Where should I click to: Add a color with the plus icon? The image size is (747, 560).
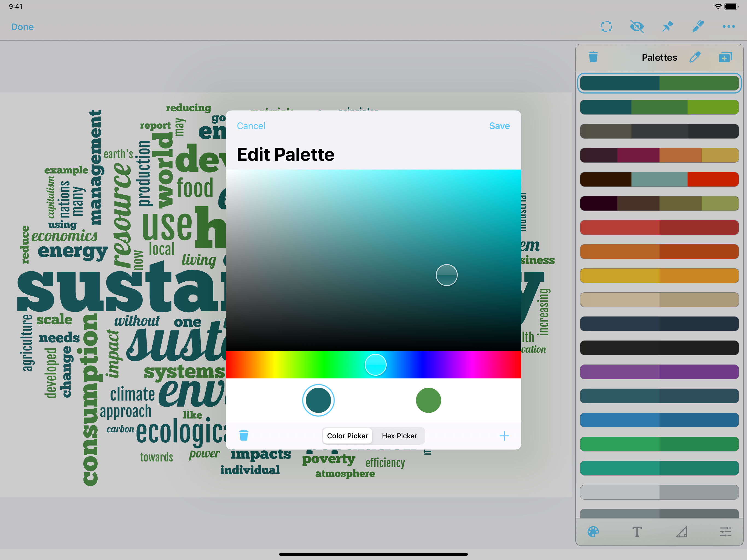click(504, 436)
